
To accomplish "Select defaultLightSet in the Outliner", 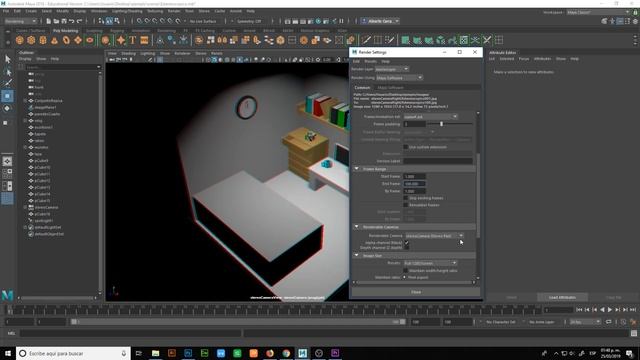I will point(48,227).
